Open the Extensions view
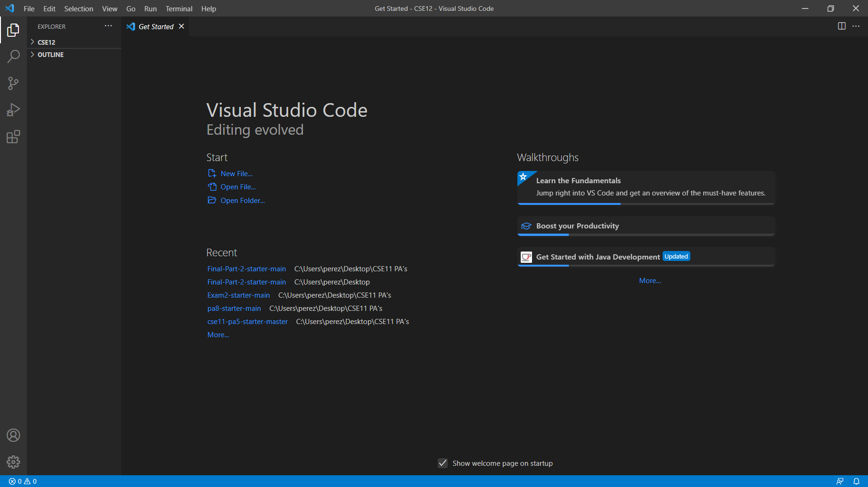This screenshot has width=868, height=487. 13,137
